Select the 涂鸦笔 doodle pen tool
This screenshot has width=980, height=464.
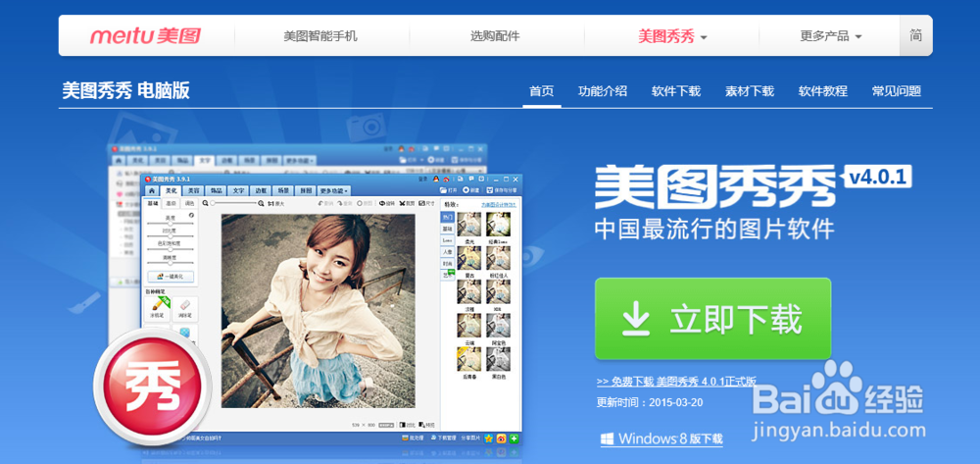(x=157, y=309)
